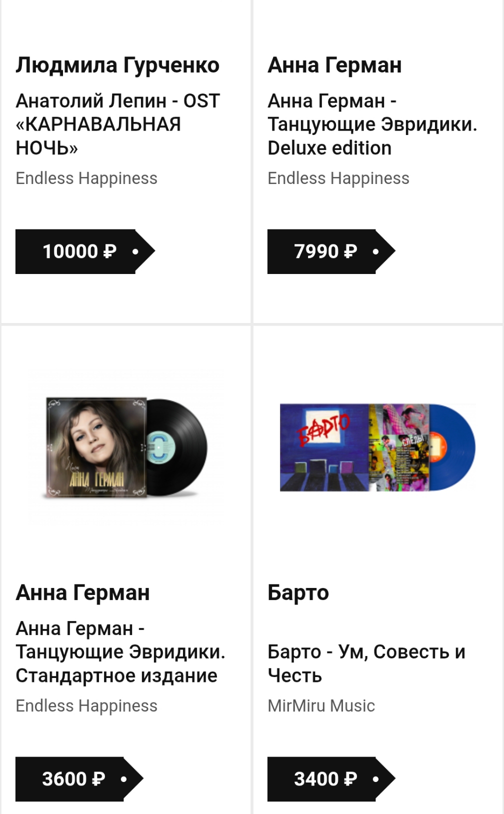Viewport: 504px width, 814px height.
Task: Tap the 10000 ₽ price button
Action: pyautogui.click(x=80, y=251)
